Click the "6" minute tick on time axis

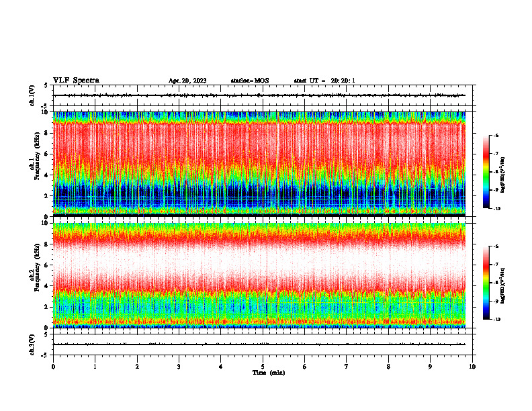(x=305, y=367)
